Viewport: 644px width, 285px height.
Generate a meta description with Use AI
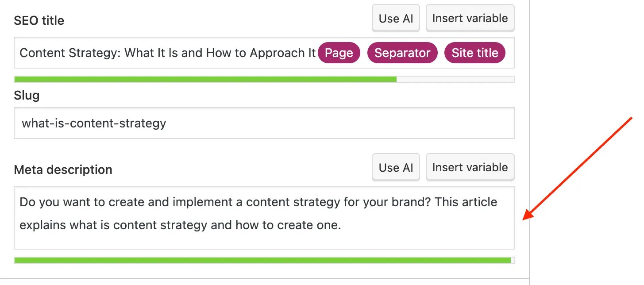[395, 167]
